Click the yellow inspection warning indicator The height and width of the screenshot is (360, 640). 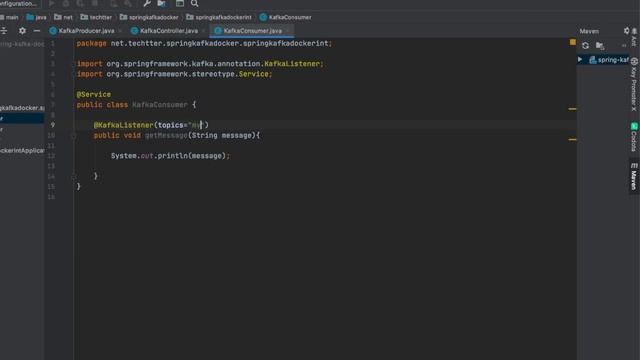(573, 42)
